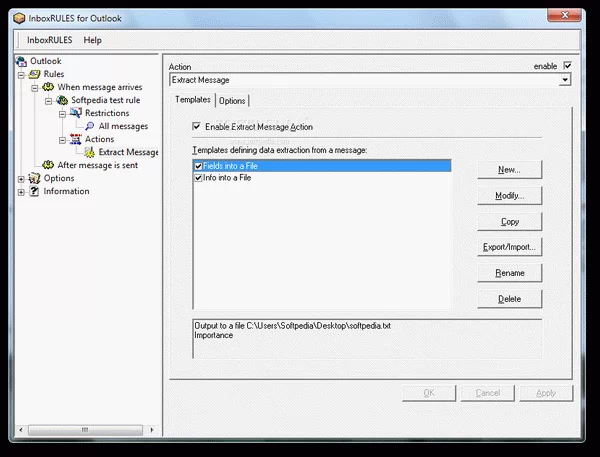Uncheck the Info into a File checkbox
Viewport: 600px width, 457px height.
click(x=198, y=178)
